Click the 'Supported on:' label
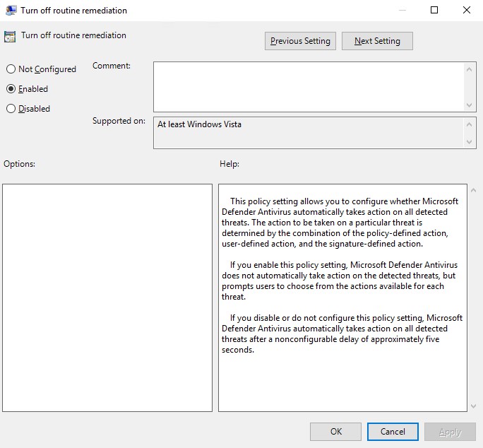Image resolution: width=483 pixels, height=448 pixels. pyautogui.click(x=119, y=121)
